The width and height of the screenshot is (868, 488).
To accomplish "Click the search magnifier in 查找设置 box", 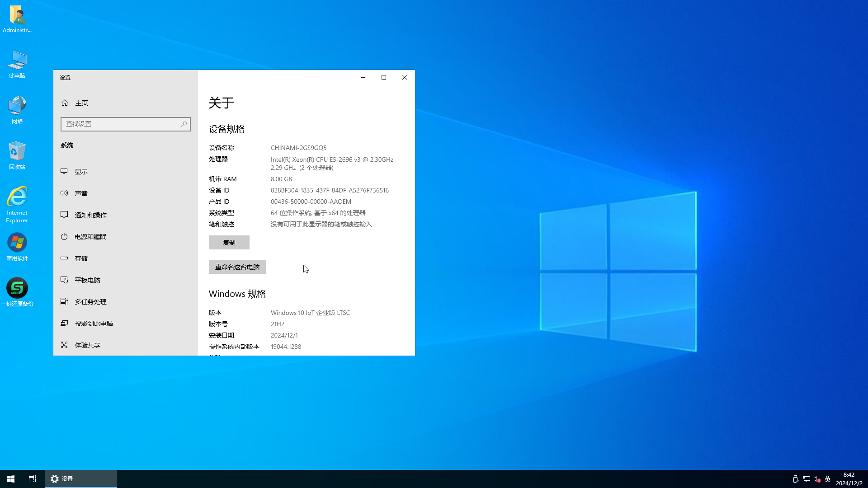I will coord(184,124).
